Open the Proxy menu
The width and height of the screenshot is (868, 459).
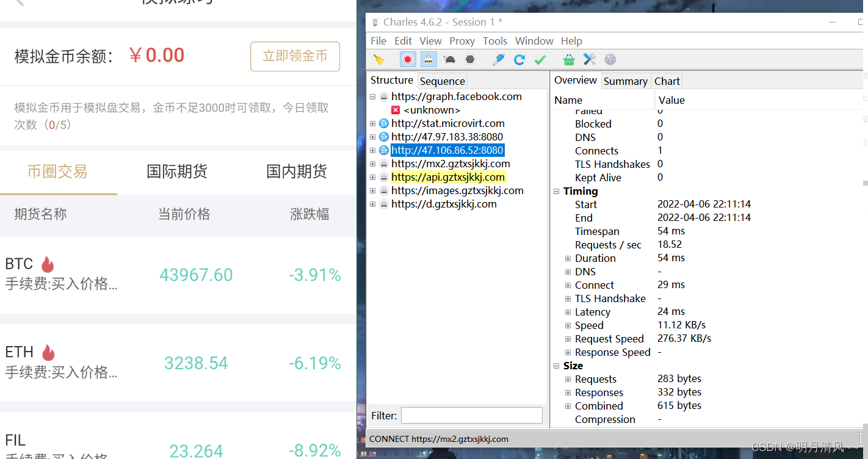coord(462,41)
